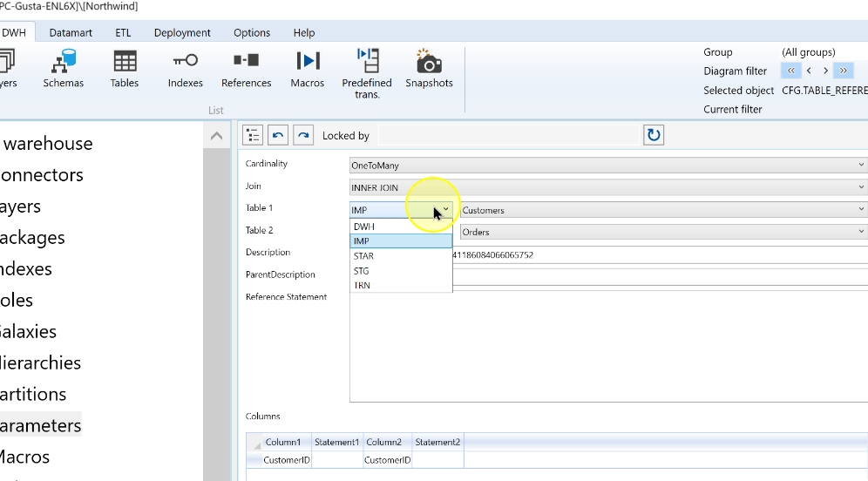Open the Help tab
This screenshot has height=481, width=868.
coord(304,32)
